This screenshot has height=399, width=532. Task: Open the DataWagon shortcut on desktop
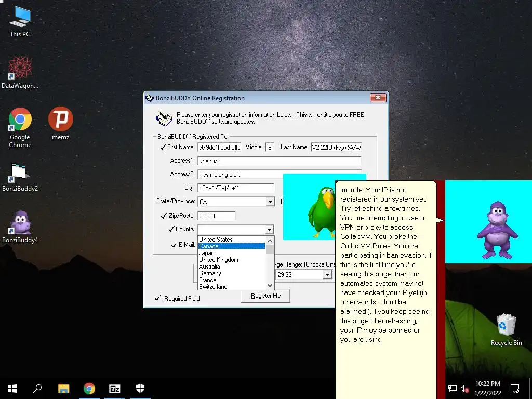[20, 73]
